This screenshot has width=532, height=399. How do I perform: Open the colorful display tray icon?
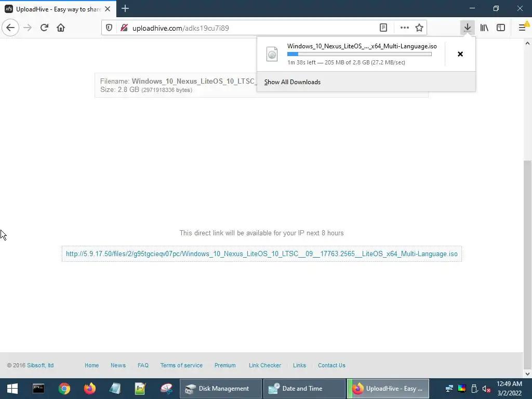coord(462,389)
